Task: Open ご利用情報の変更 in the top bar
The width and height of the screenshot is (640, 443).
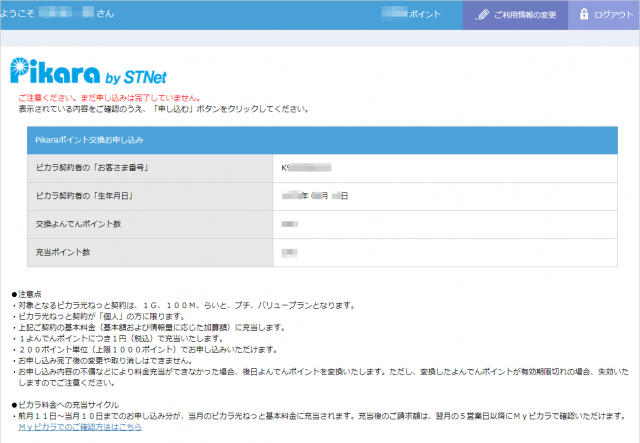Action: [515, 15]
